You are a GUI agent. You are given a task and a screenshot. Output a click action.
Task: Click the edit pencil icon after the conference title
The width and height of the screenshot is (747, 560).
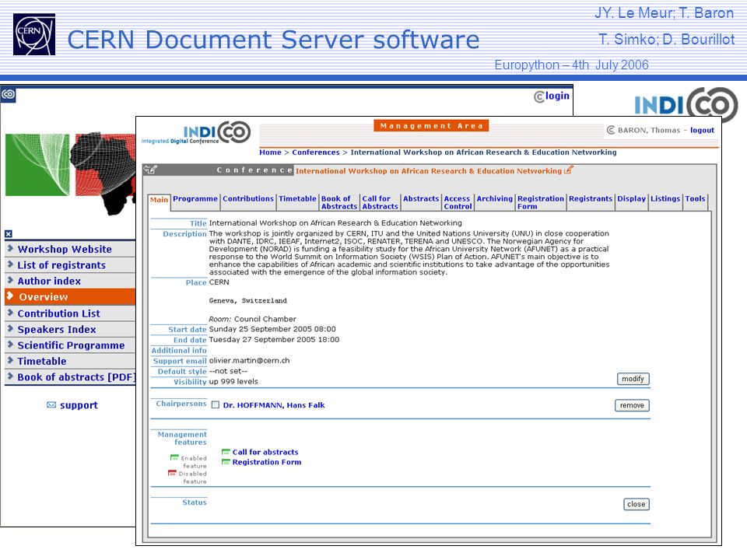[x=569, y=170]
